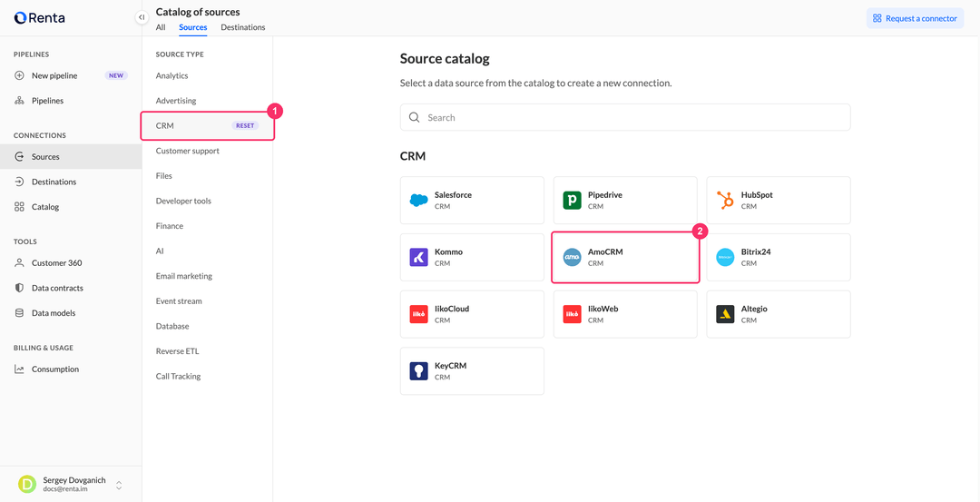Open the Catalog page
This screenshot has width=980, height=502.
click(45, 207)
